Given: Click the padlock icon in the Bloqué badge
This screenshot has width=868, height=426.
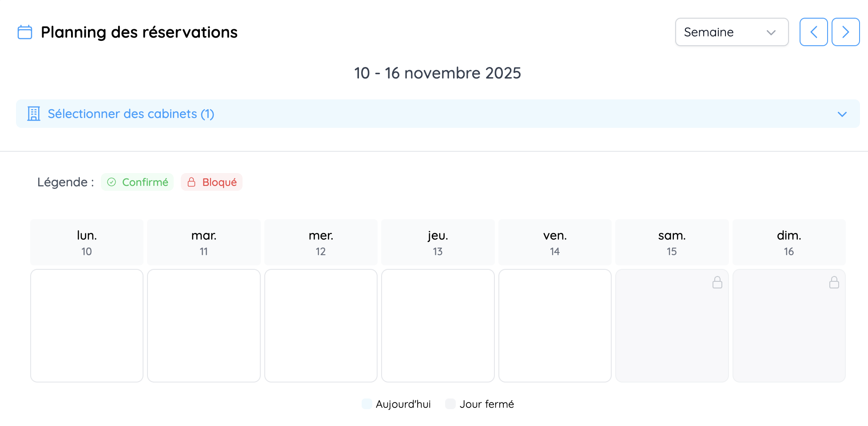Looking at the screenshot, I should (x=191, y=182).
